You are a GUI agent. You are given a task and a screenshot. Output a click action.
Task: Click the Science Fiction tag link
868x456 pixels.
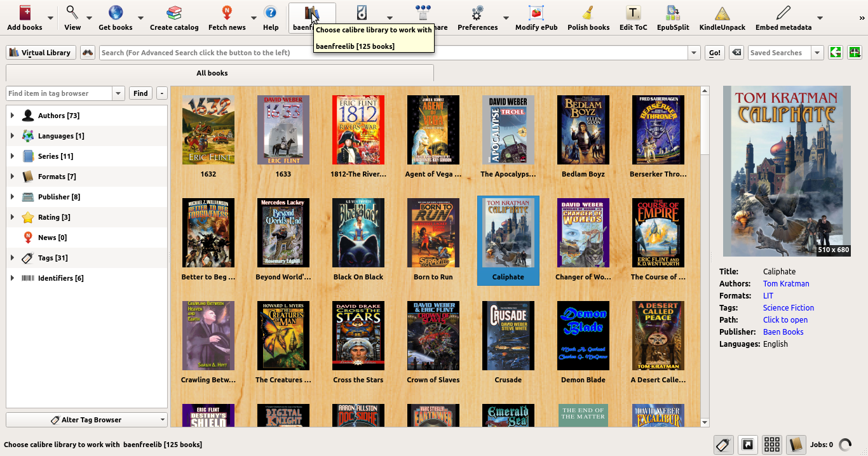tap(789, 308)
